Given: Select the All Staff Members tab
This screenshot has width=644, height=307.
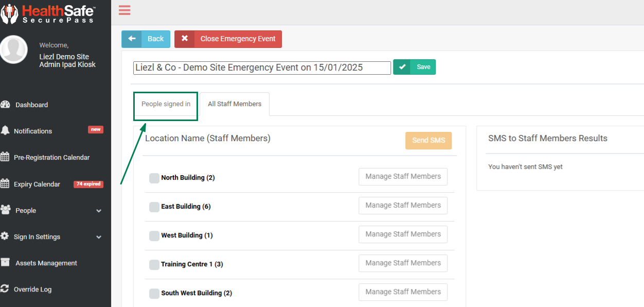Looking at the screenshot, I should pyautogui.click(x=235, y=104).
